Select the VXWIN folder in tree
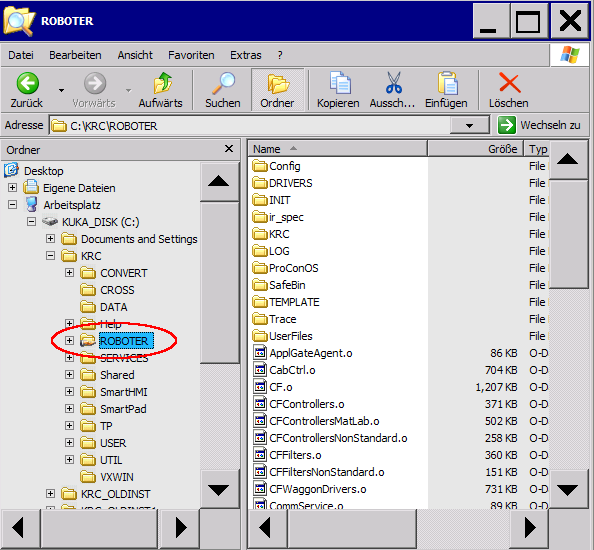This screenshot has height=550, width=594. pos(116,477)
